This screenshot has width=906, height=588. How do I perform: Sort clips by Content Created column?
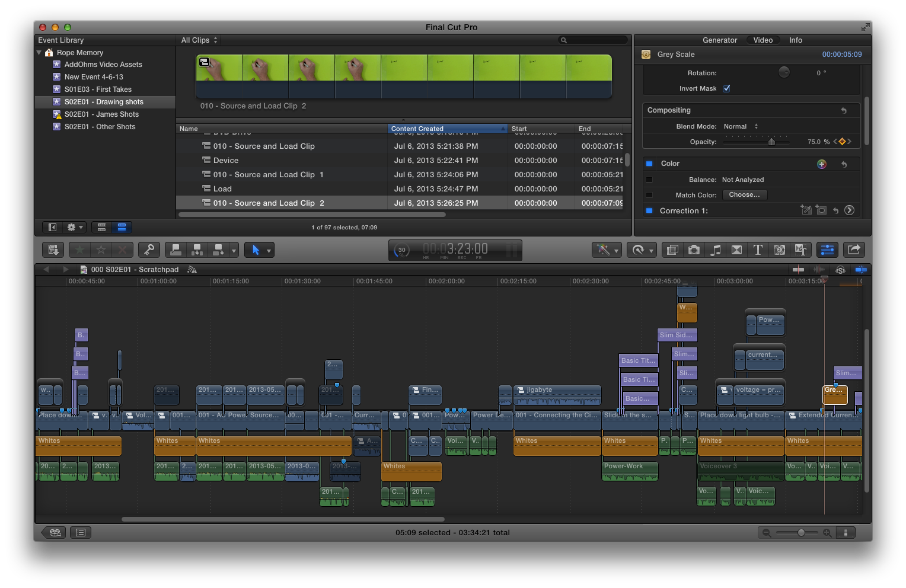448,129
